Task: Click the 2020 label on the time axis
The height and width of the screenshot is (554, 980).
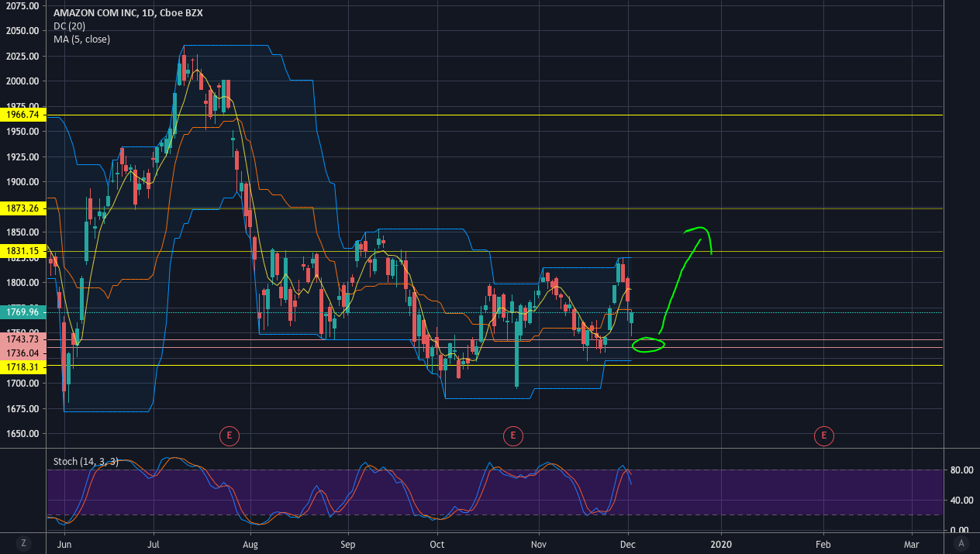Action: pos(721,545)
